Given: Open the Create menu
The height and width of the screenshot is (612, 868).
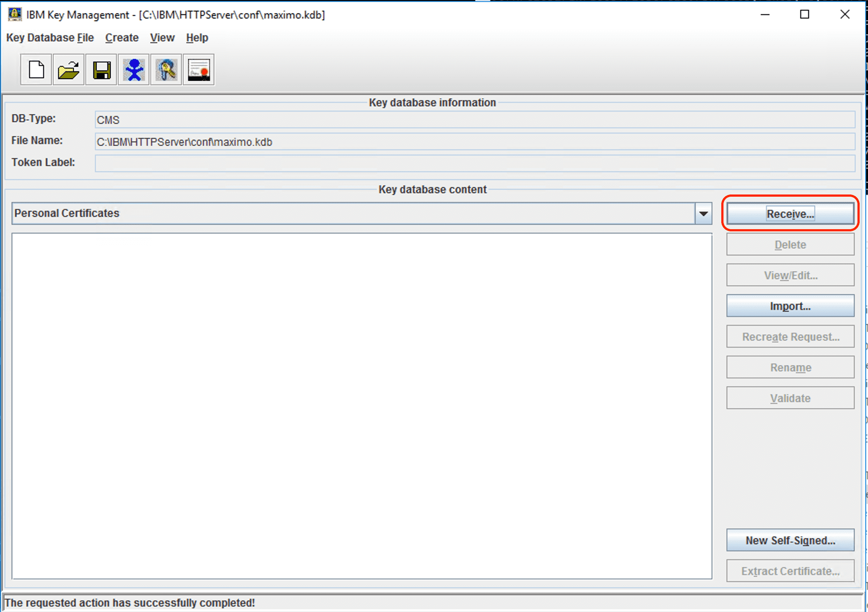Looking at the screenshot, I should [122, 38].
